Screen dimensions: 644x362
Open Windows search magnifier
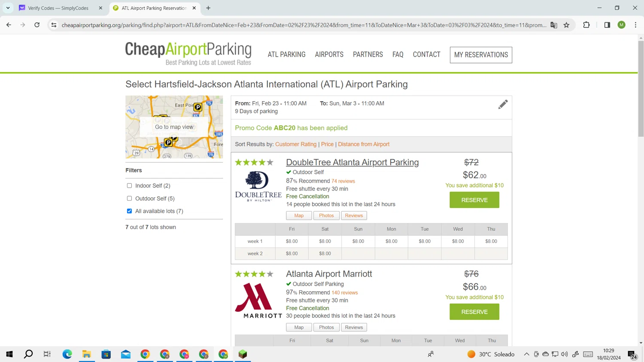28,354
